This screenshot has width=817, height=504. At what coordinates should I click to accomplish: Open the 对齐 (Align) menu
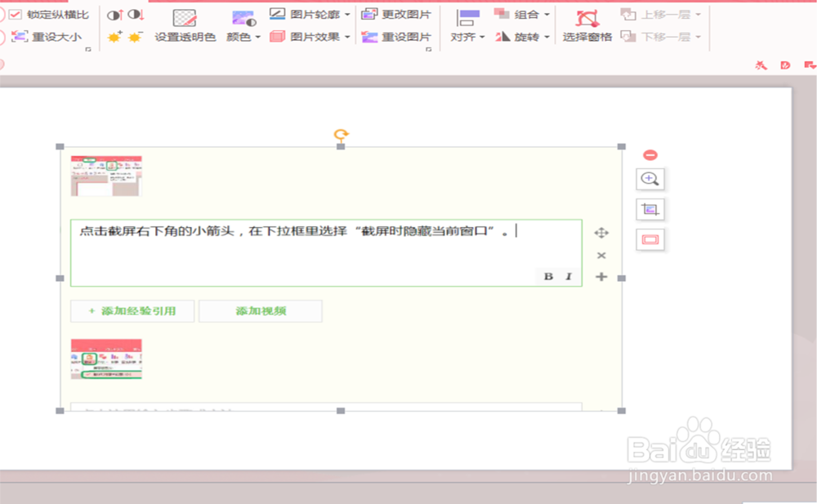coord(463,37)
